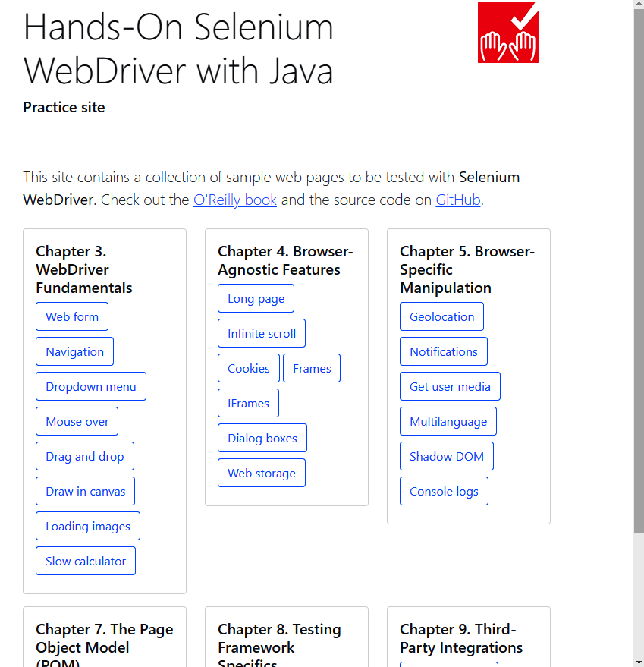Click the page's vertical scrollbar thumb
This screenshot has height=667, width=644.
tap(638, 266)
